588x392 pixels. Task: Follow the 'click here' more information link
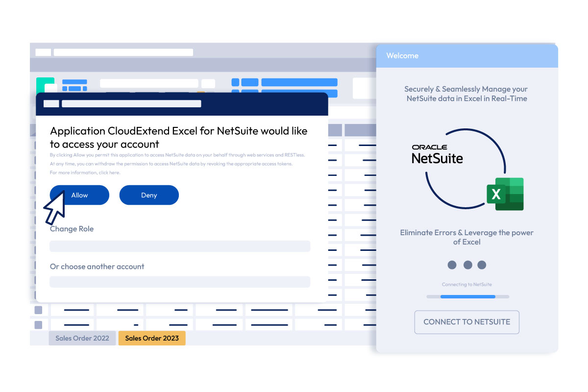109,172
